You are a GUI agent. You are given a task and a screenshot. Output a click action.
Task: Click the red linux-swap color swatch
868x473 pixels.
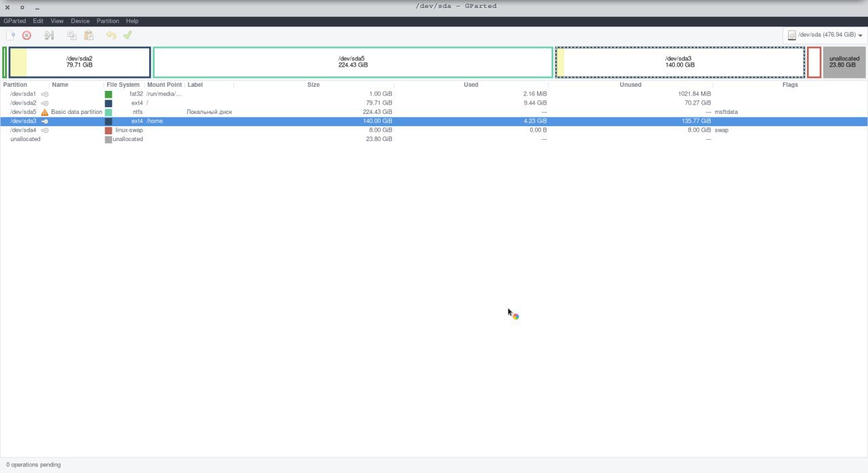click(x=108, y=130)
